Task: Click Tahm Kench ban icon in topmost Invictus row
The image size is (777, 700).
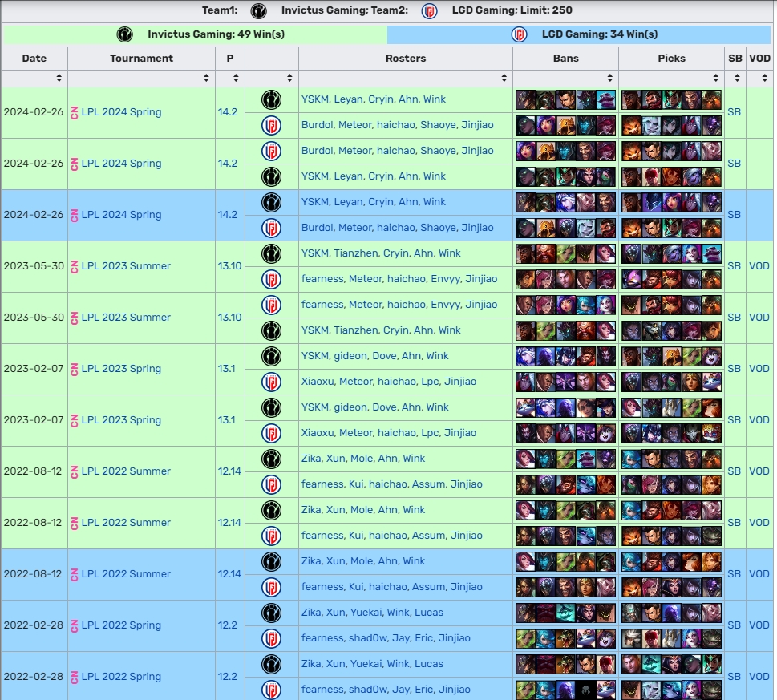Action: [605, 99]
